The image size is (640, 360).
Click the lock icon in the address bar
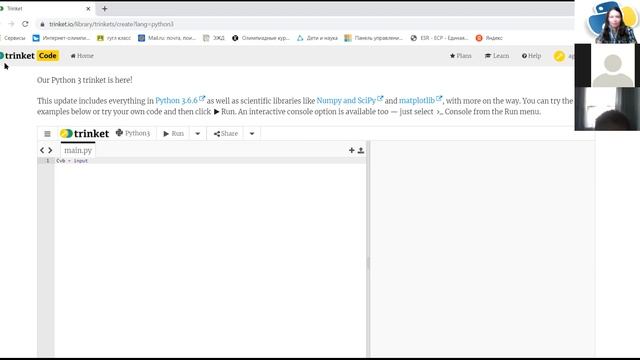pos(42,24)
